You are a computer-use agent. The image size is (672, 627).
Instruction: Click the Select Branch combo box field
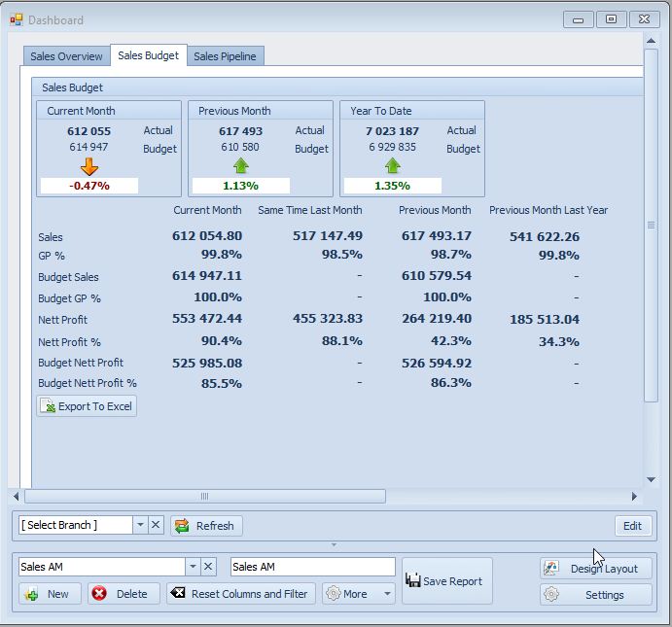(x=76, y=525)
